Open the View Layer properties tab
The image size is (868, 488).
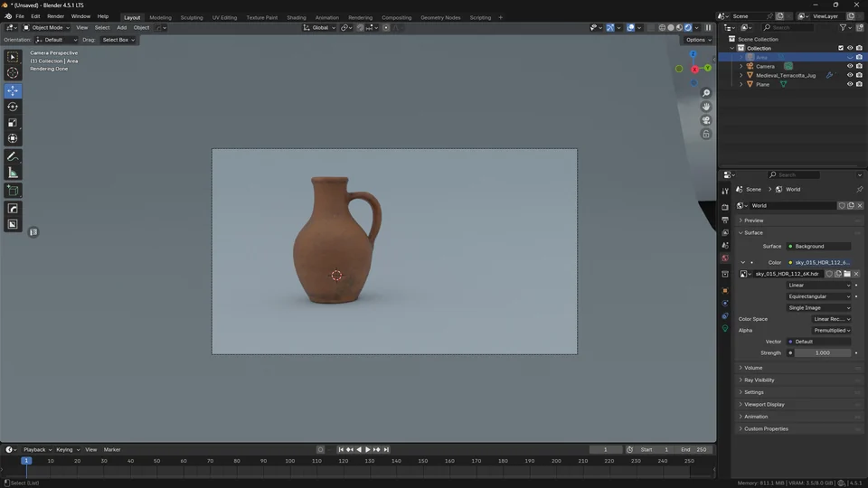coord(725,232)
